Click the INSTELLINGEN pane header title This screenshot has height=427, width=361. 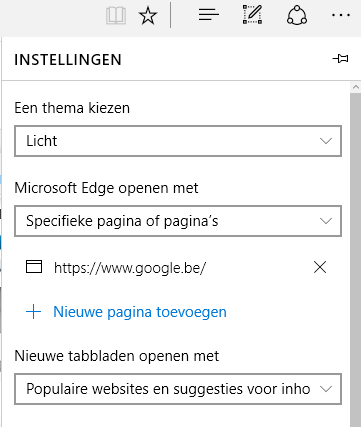(x=68, y=60)
